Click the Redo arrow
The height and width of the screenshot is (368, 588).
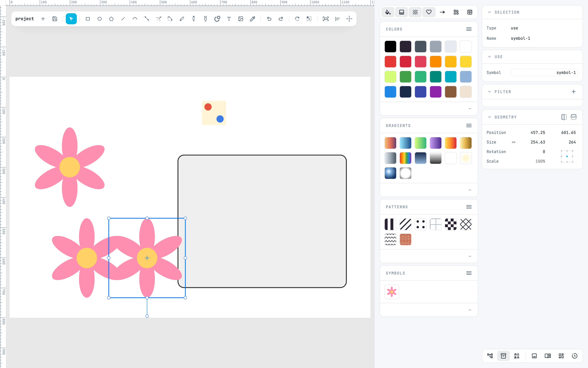pos(281,19)
